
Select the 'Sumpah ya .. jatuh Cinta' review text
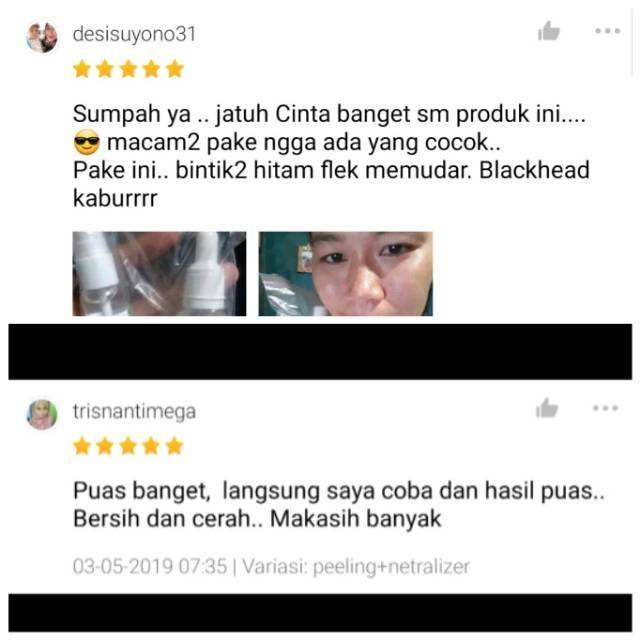(x=331, y=156)
